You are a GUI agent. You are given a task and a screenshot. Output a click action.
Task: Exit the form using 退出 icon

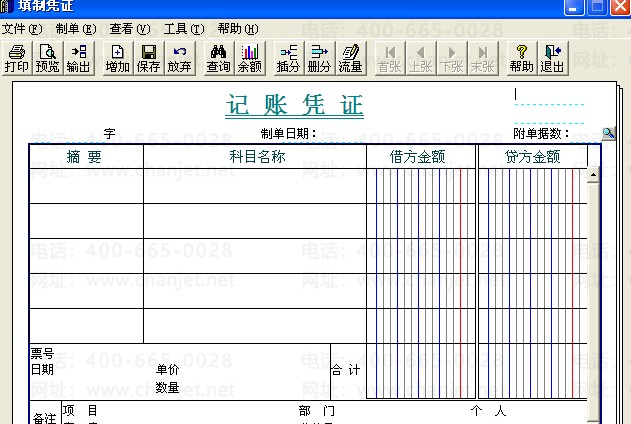click(x=553, y=58)
